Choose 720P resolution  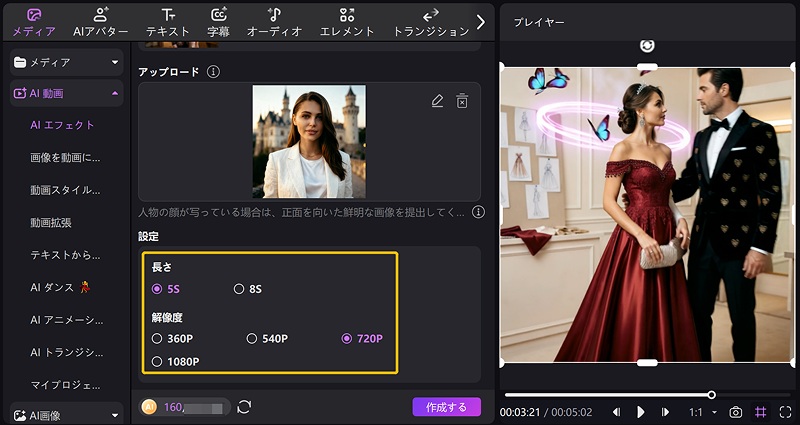[362, 338]
